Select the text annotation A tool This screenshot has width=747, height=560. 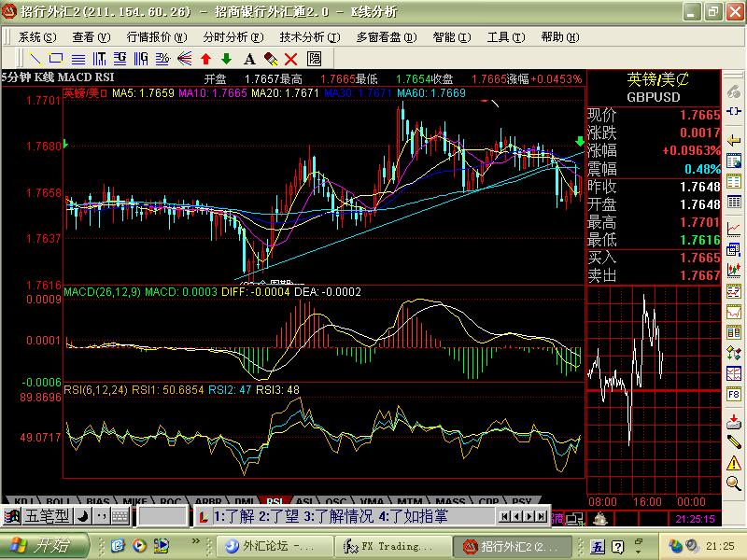tap(249, 59)
